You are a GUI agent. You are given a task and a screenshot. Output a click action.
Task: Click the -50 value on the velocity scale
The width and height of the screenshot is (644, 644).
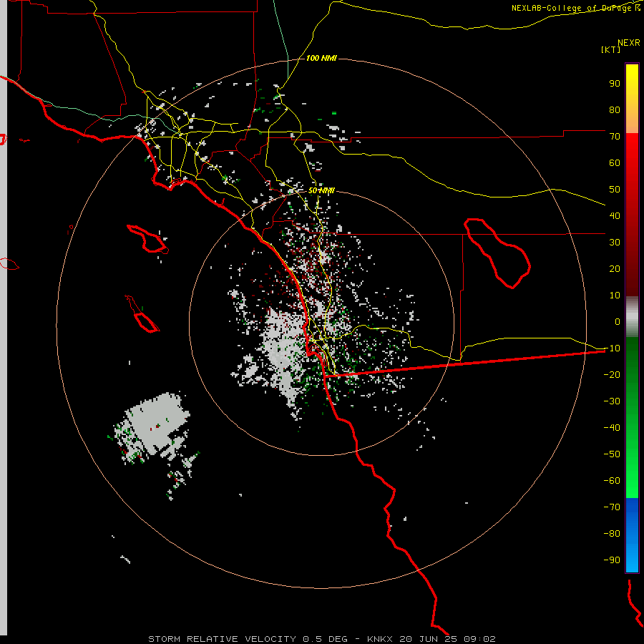612,454
